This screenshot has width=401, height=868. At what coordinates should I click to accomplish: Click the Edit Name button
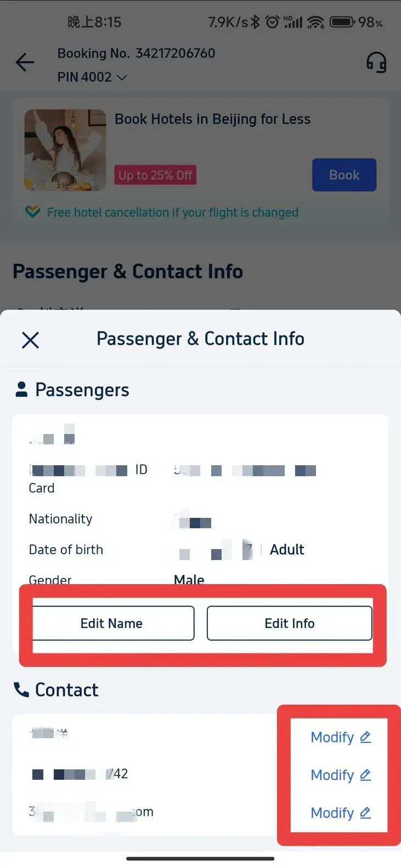(x=112, y=623)
